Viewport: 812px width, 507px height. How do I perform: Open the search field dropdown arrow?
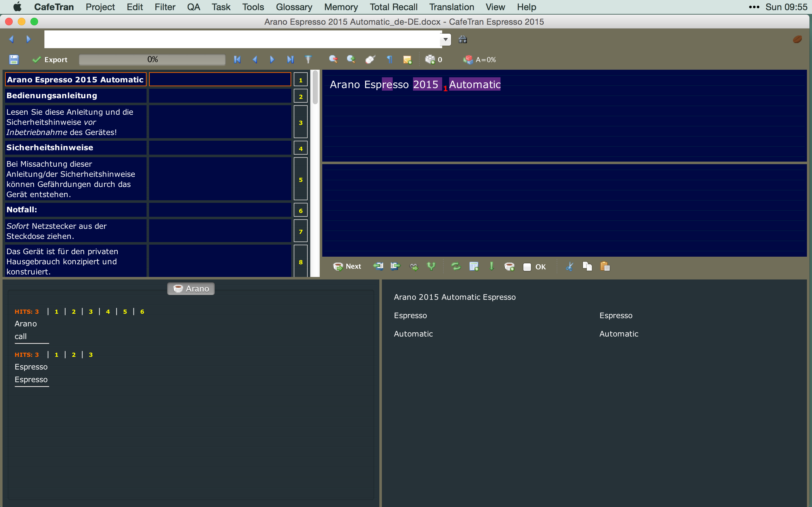pos(445,40)
